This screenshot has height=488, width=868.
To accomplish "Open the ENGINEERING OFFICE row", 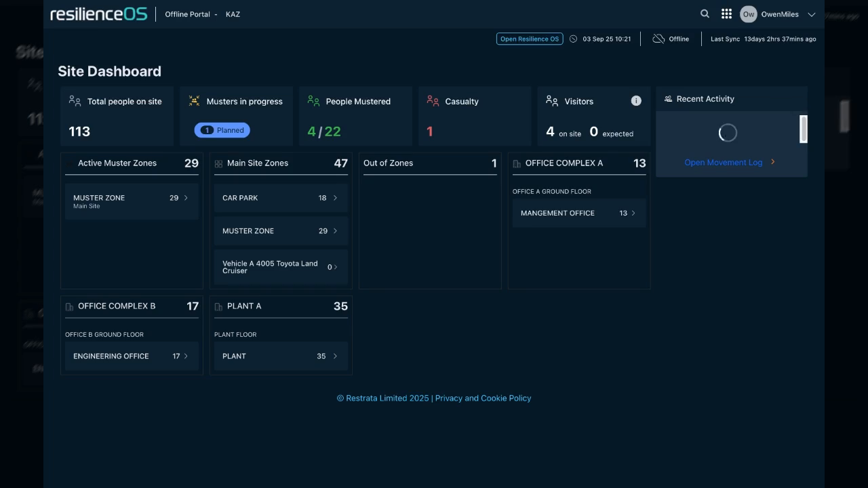I will 132,356.
